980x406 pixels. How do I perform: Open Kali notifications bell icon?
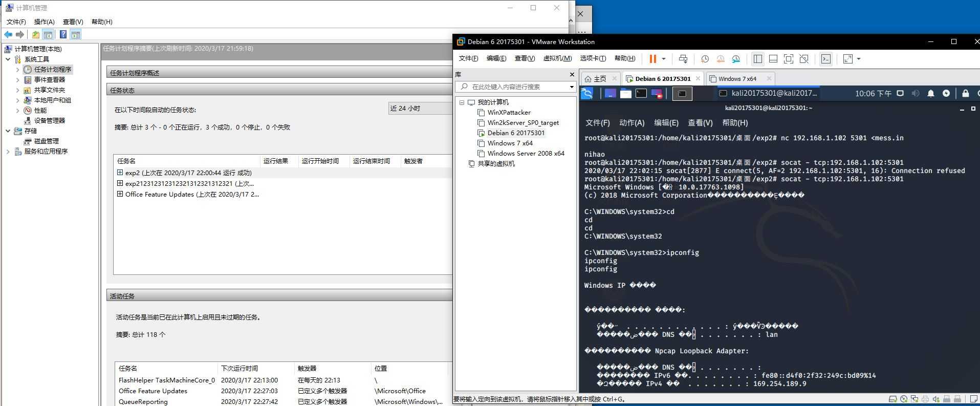point(931,93)
